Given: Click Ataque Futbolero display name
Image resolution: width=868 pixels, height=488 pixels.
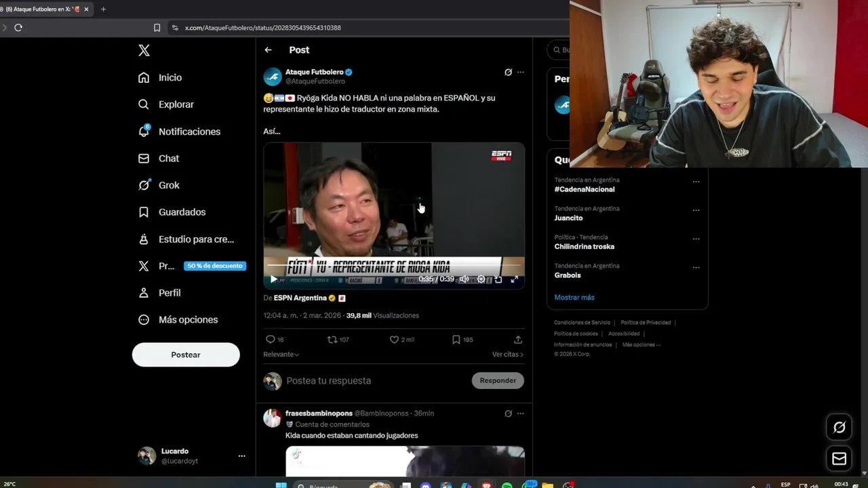Looking at the screenshot, I should (314, 72).
